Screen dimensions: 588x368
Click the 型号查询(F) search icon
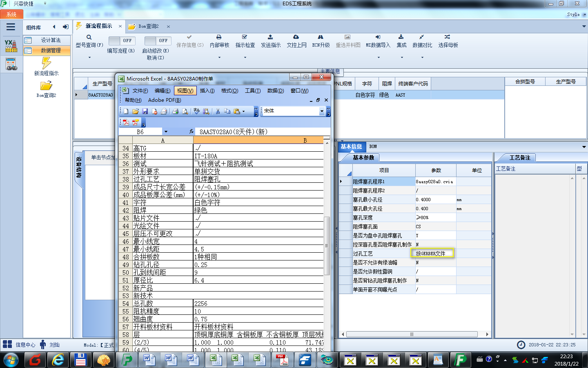(x=89, y=37)
